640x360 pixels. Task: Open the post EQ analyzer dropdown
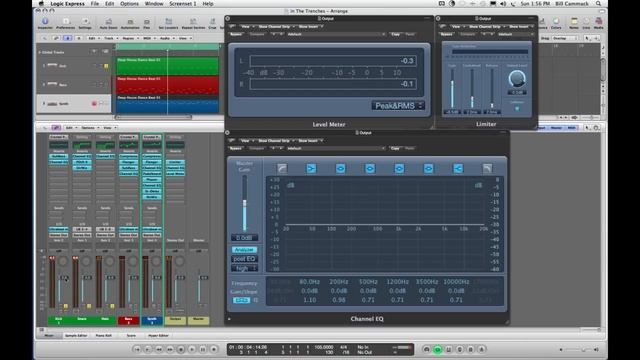tap(244, 259)
